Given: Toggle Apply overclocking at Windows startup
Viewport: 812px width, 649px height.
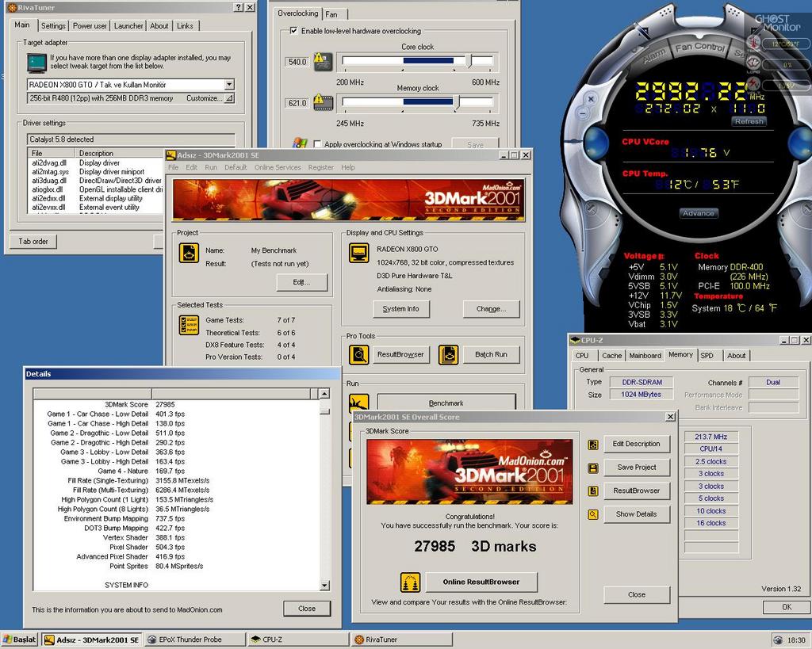Looking at the screenshot, I should pyautogui.click(x=317, y=144).
